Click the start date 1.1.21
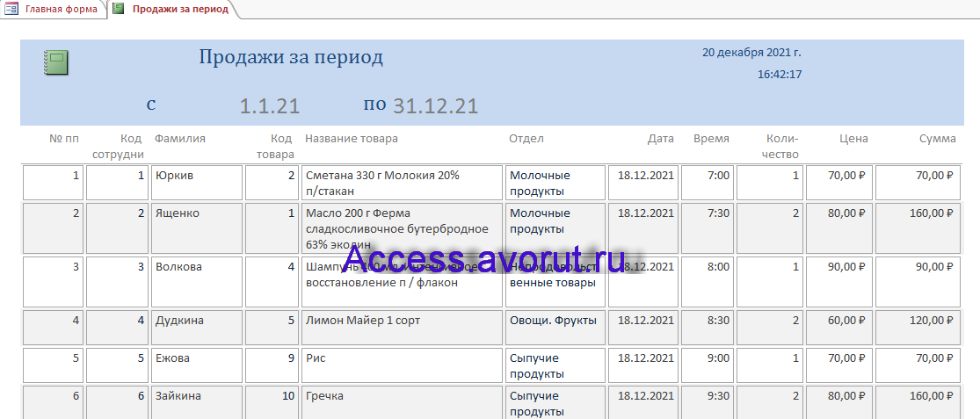The width and height of the screenshot is (980, 419). (x=270, y=105)
